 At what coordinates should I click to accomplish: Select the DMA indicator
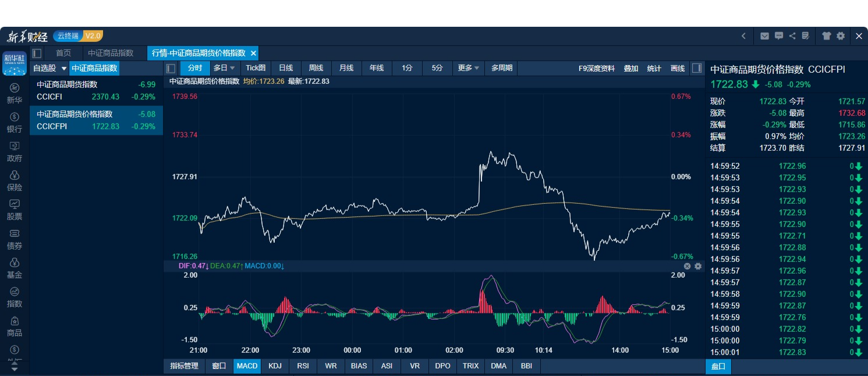(498, 366)
